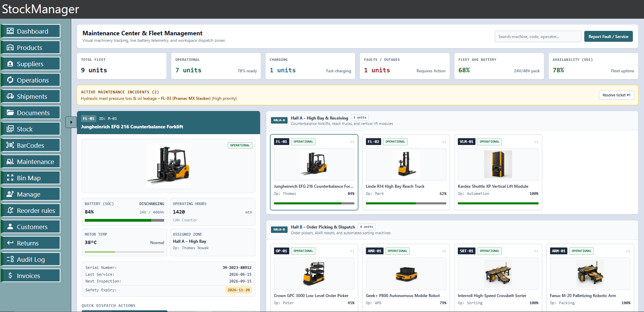Click the Customers person icon

[x=10, y=226]
